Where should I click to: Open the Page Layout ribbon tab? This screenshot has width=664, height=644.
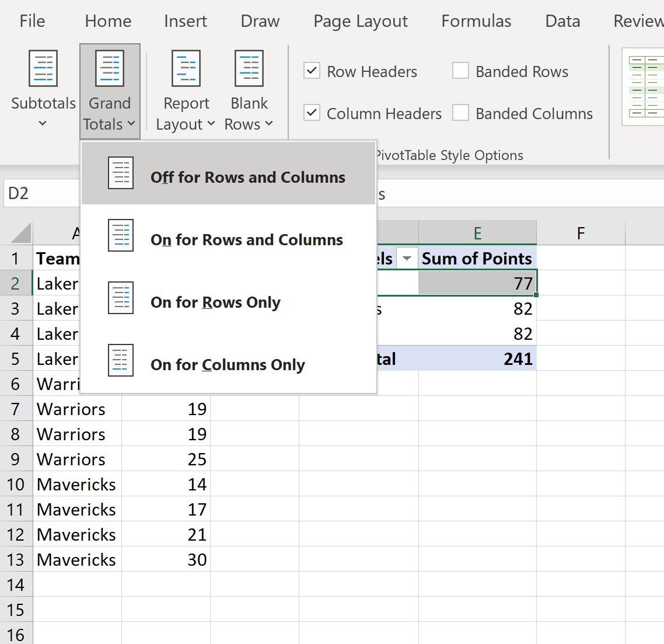(x=360, y=22)
